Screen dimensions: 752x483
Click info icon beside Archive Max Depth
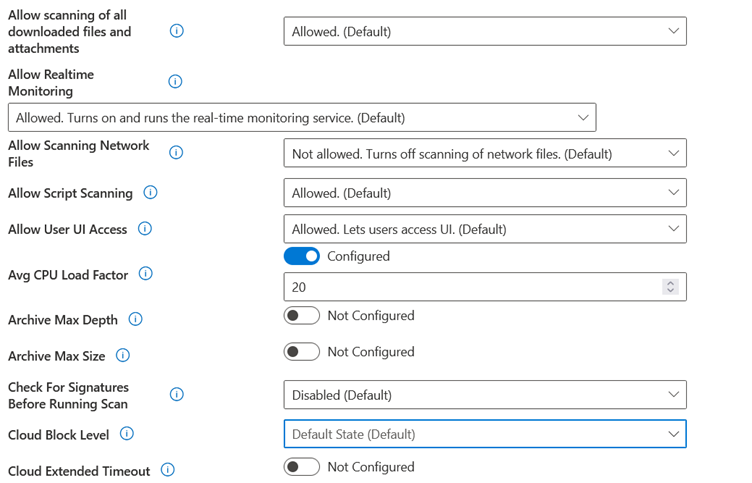point(135,319)
